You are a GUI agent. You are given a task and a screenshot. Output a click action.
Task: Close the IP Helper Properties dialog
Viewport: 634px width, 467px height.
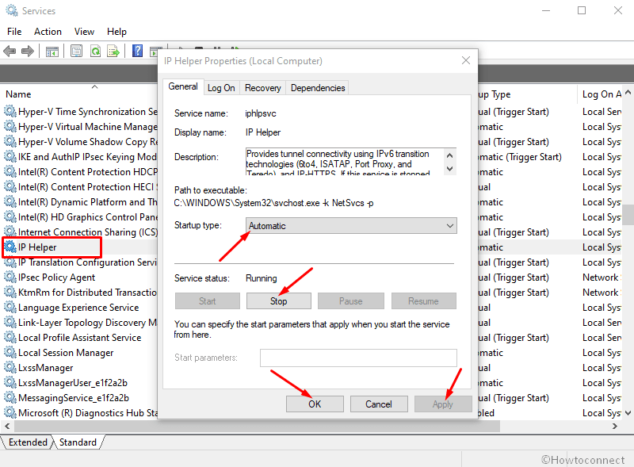click(466, 61)
